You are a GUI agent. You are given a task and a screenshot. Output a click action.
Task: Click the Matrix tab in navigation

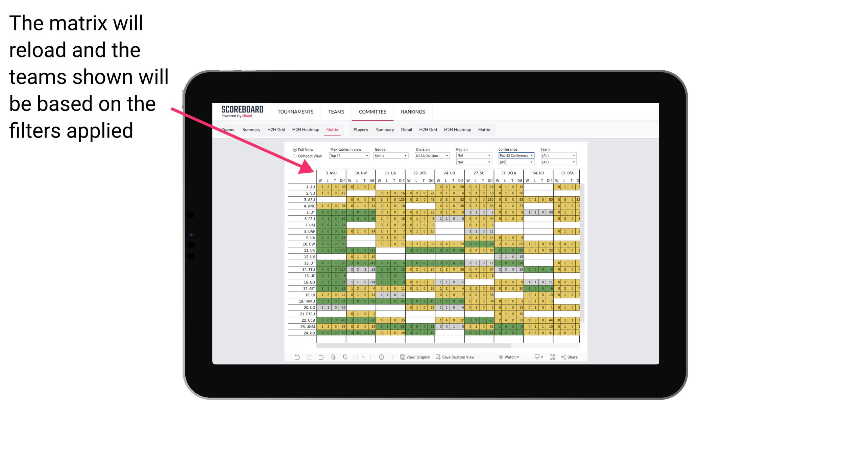332,129
